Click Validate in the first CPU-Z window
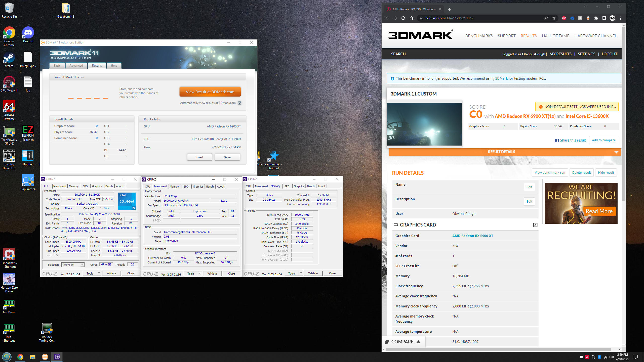The image size is (644, 362). pyautogui.click(x=111, y=273)
